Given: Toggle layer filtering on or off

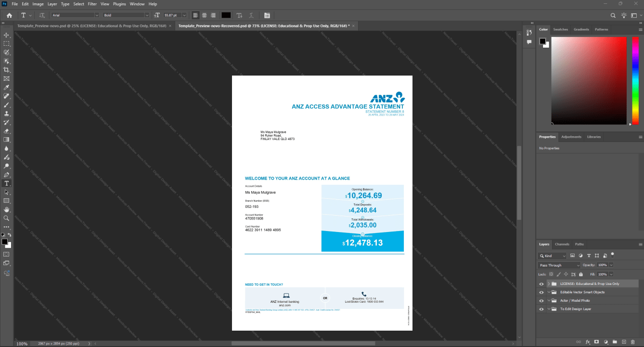Looking at the screenshot, I should (613, 255).
